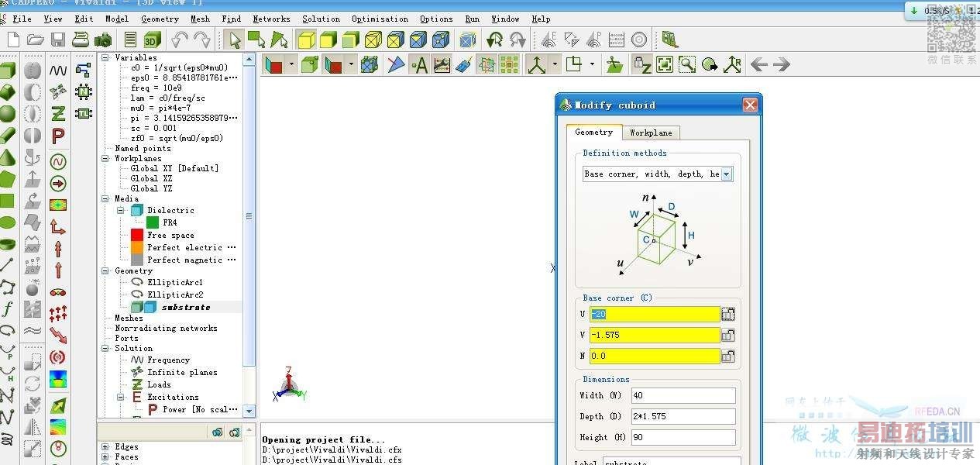
Task: Toggle the main axes display icon
Action: coord(537,65)
